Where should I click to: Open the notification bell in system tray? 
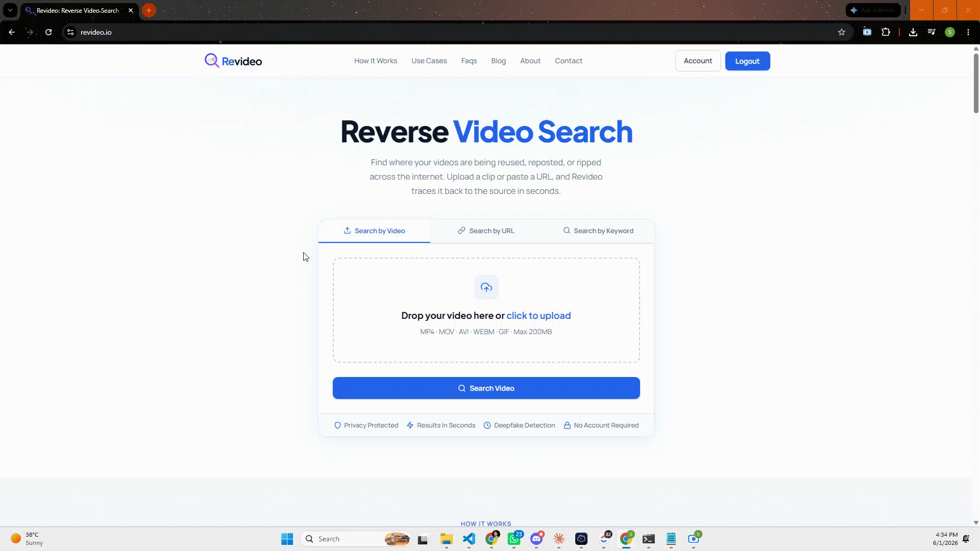click(x=966, y=539)
